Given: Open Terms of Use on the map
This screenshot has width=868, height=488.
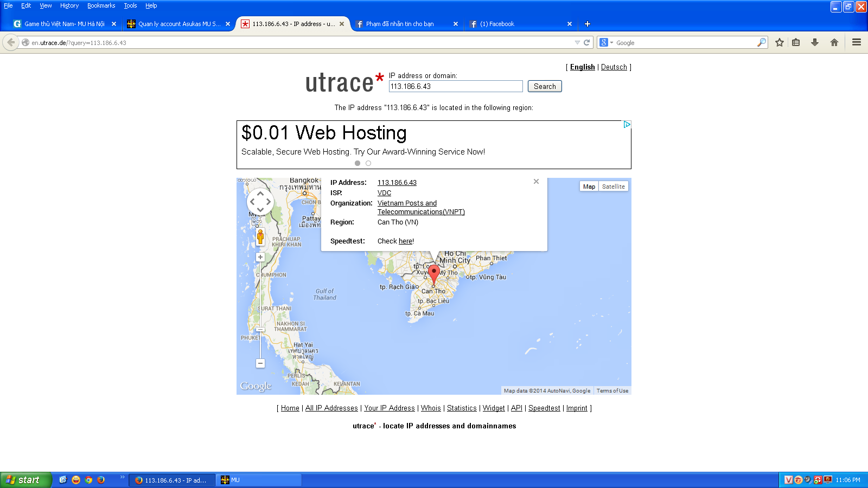Looking at the screenshot, I should [612, 391].
